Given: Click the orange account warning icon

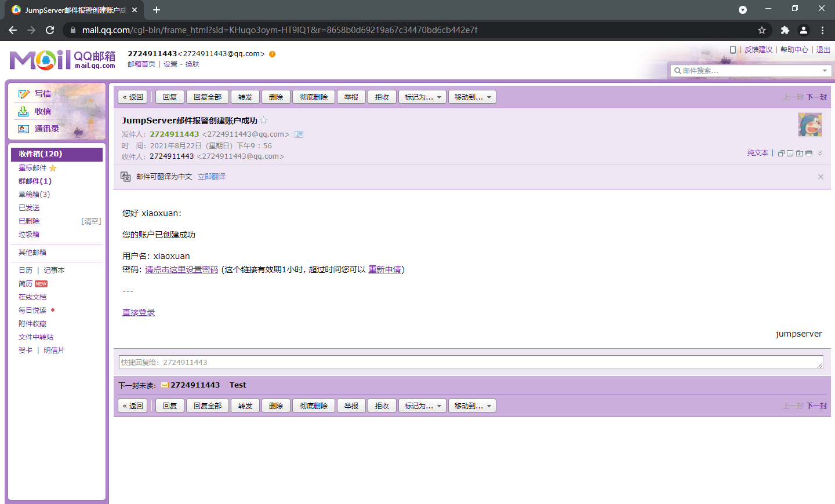Looking at the screenshot, I should click(x=272, y=54).
